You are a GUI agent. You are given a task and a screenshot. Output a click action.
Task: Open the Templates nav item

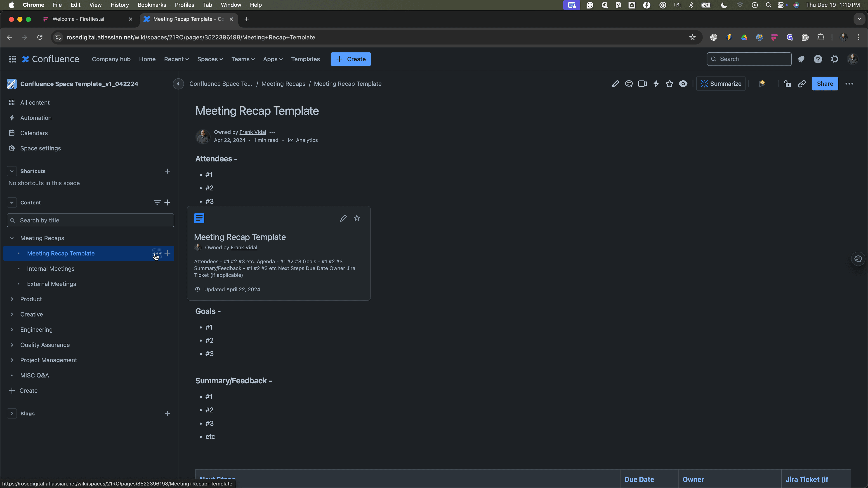pyautogui.click(x=305, y=59)
